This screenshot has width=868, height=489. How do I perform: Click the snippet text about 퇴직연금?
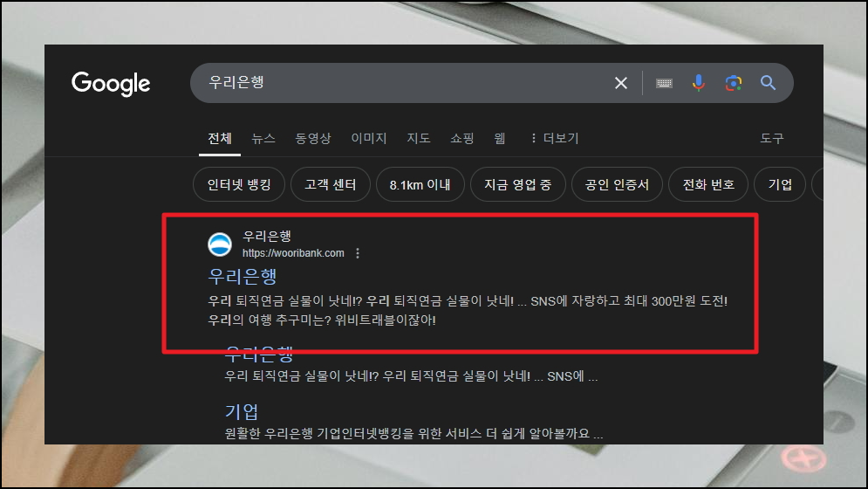(x=468, y=311)
